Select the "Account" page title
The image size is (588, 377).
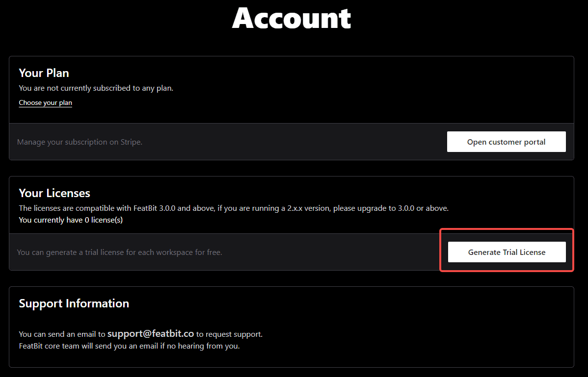coord(292,19)
